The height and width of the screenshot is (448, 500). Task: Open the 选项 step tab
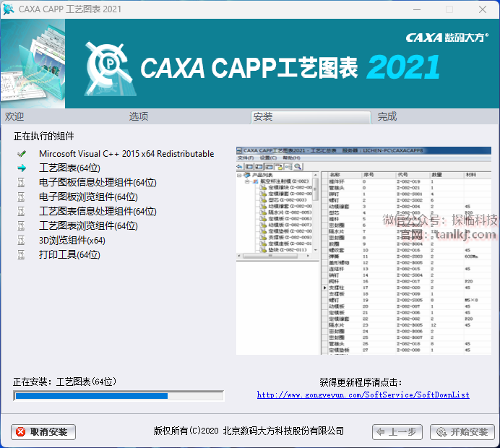[x=139, y=116]
